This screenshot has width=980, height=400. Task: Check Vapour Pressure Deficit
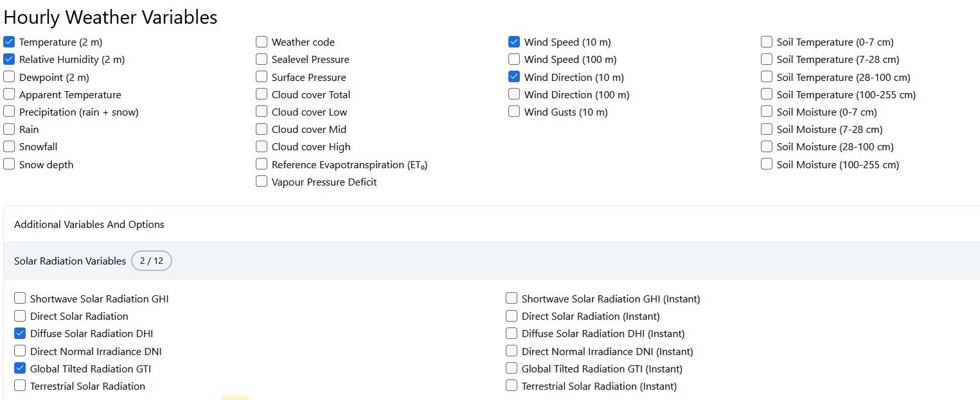pos(262,182)
